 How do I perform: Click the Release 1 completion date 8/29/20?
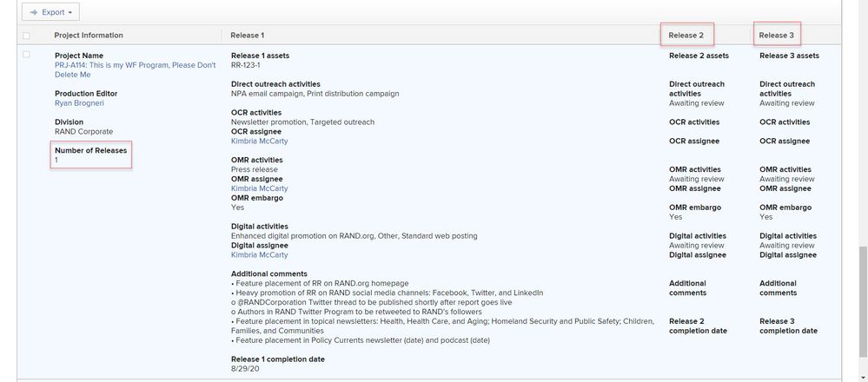pos(244,369)
